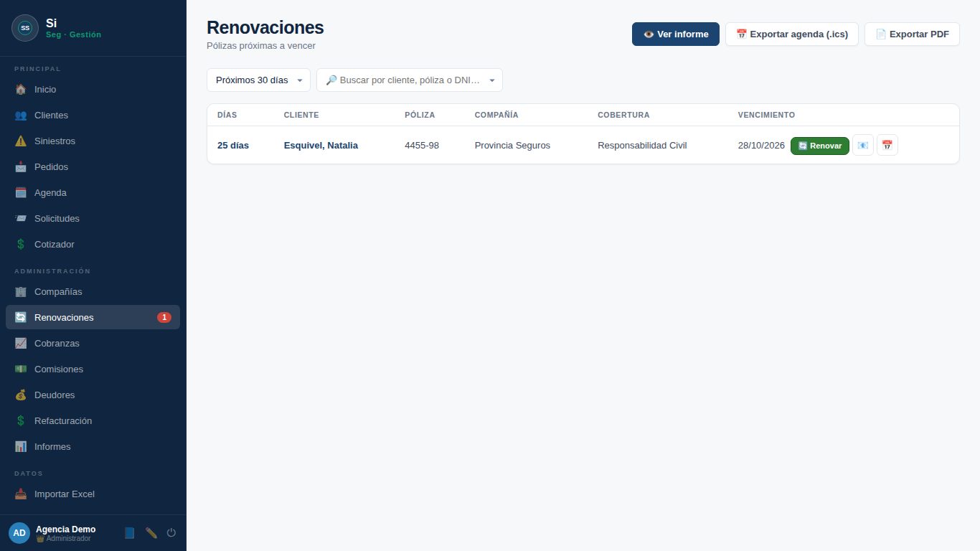
Task: Expand the search field dropdown arrow
Action: pyautogui.click(x=492, y=80)
